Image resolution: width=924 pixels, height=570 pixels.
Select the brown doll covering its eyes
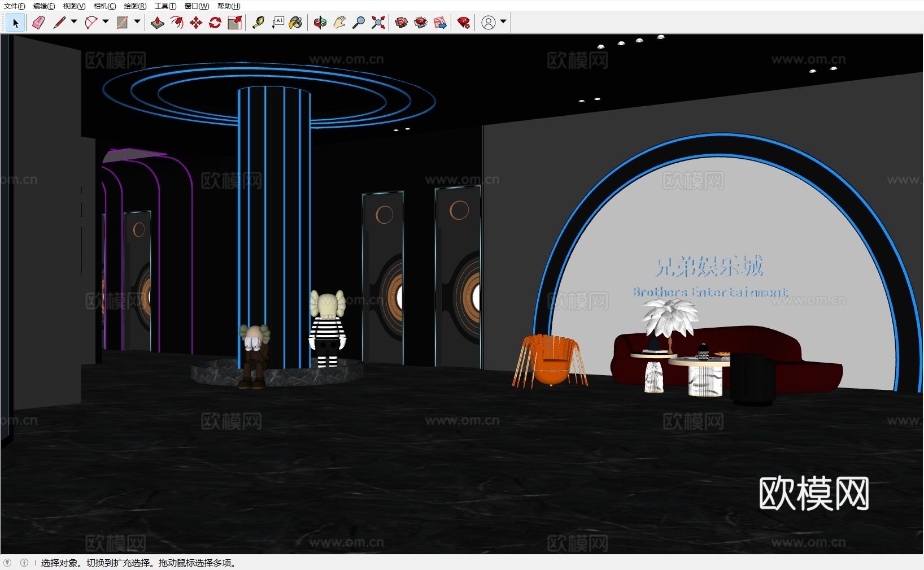(x=254, y=356)
